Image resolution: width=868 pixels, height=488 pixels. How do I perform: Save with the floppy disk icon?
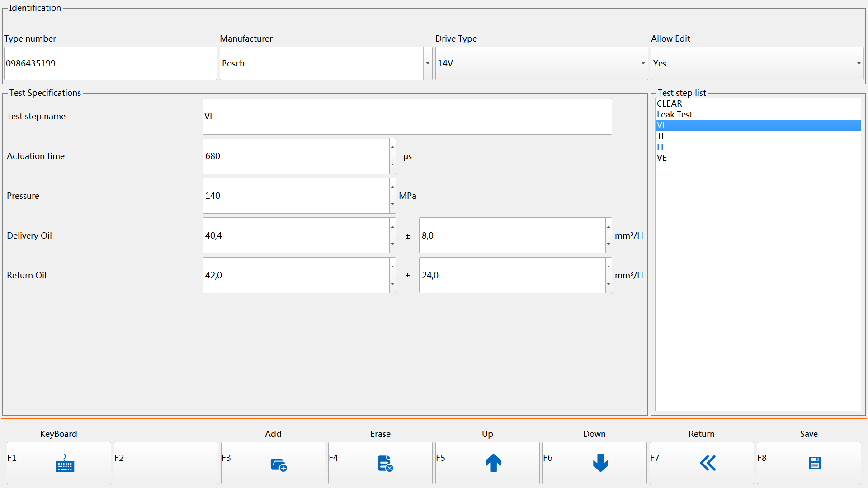tap(815, 463)
